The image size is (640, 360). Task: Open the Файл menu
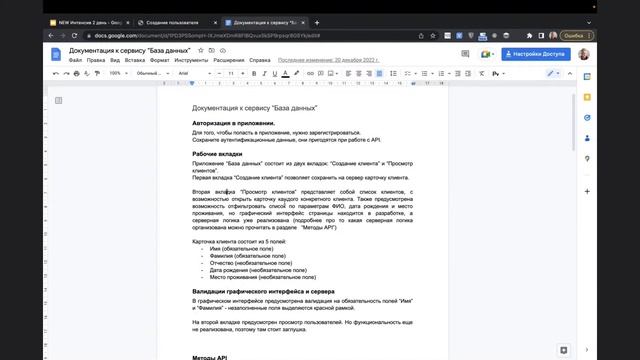tap(75, 60)
